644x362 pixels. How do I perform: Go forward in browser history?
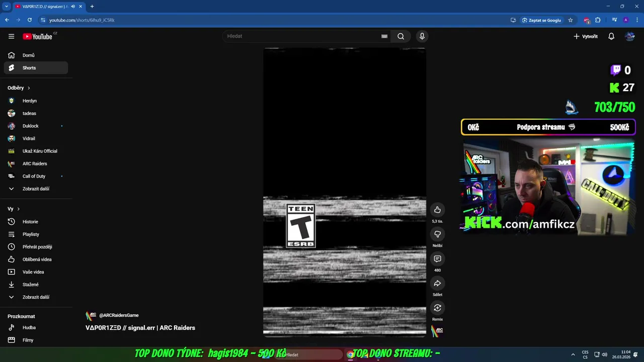pyautogui.click(x=18, y=20)
